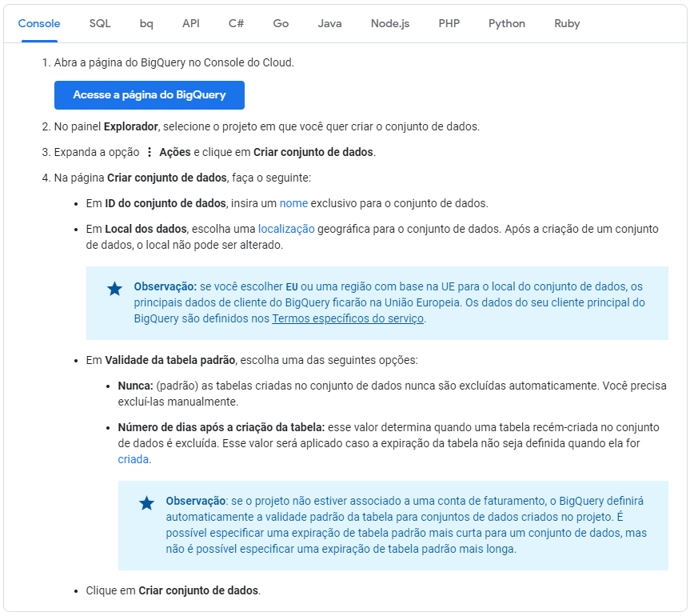Switch to the Python tab
The width and height of the screenshot is (690, 616).
506,24
